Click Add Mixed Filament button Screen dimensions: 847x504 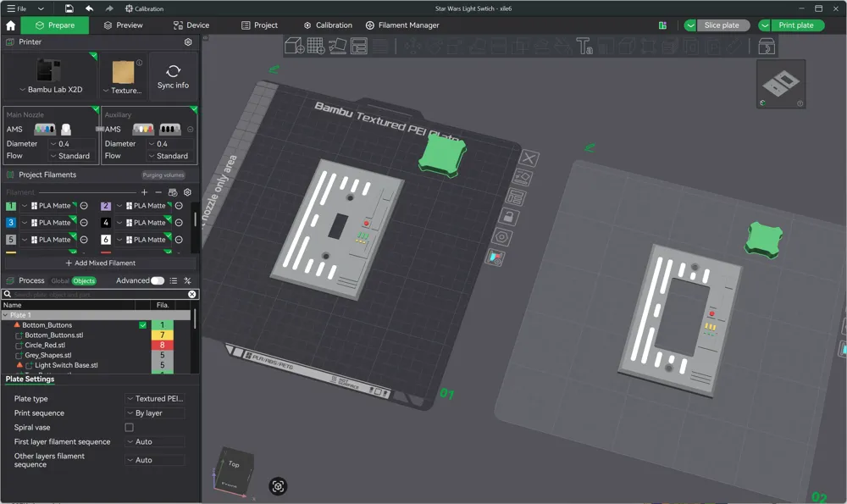(101, 263)
